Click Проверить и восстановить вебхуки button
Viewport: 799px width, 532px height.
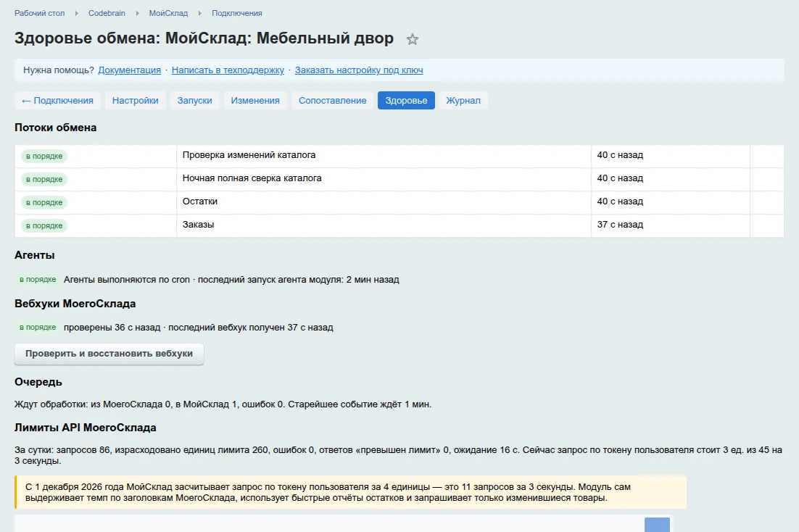(109, 354)
